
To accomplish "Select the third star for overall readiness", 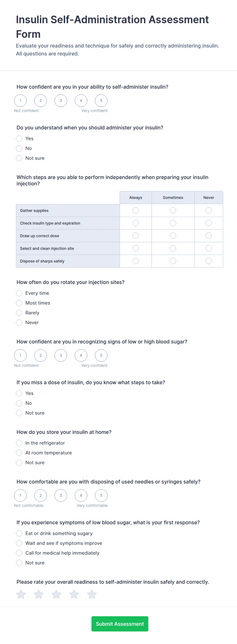I will tap(56, 594).
